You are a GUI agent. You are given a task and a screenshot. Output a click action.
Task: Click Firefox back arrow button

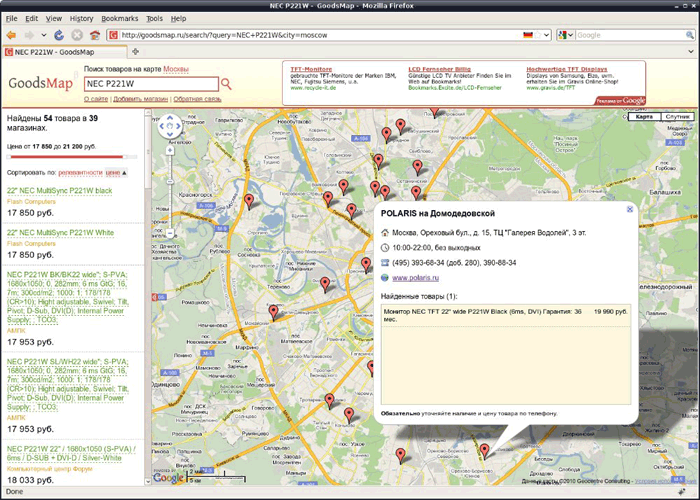(x=12, y=35)
